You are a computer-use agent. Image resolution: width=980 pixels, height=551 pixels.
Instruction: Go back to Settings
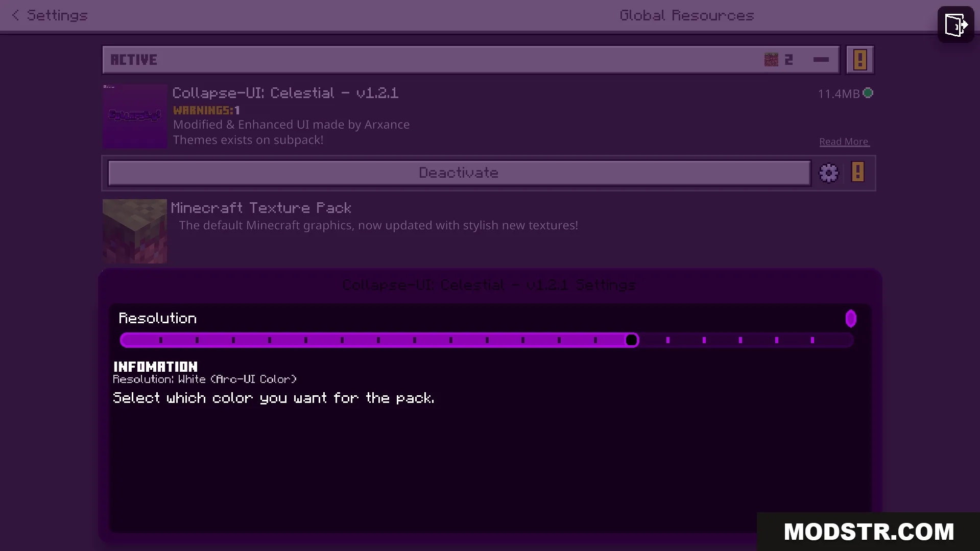(50, 15)
